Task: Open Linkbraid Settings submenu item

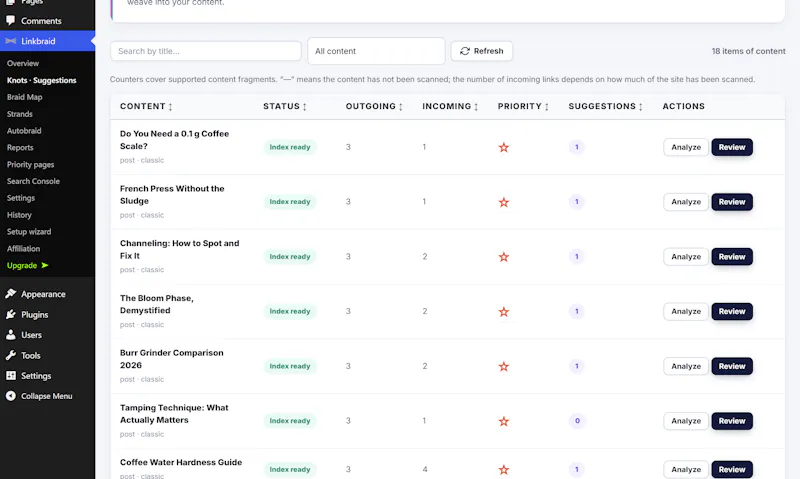Action: (21, 198)
